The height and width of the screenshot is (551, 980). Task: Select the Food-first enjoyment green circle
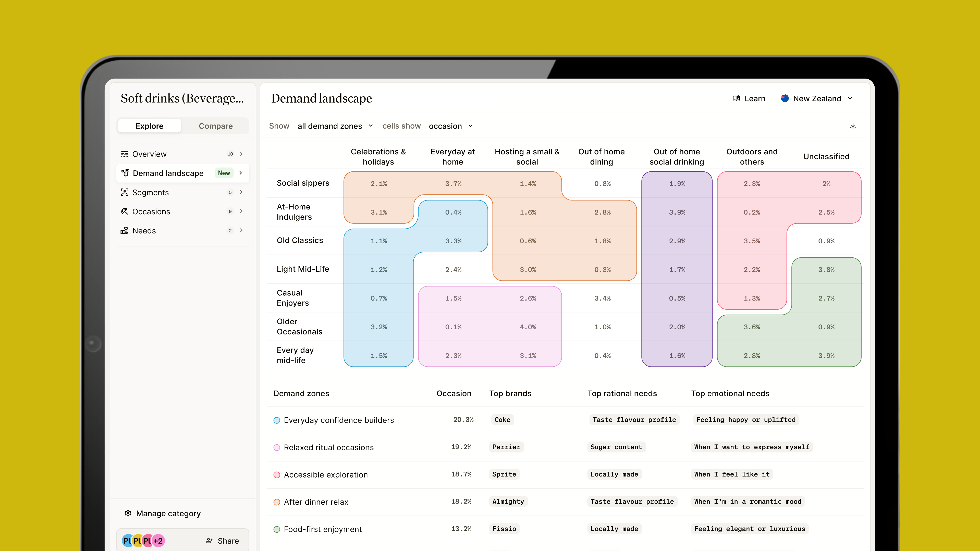[x=277, y=529]
